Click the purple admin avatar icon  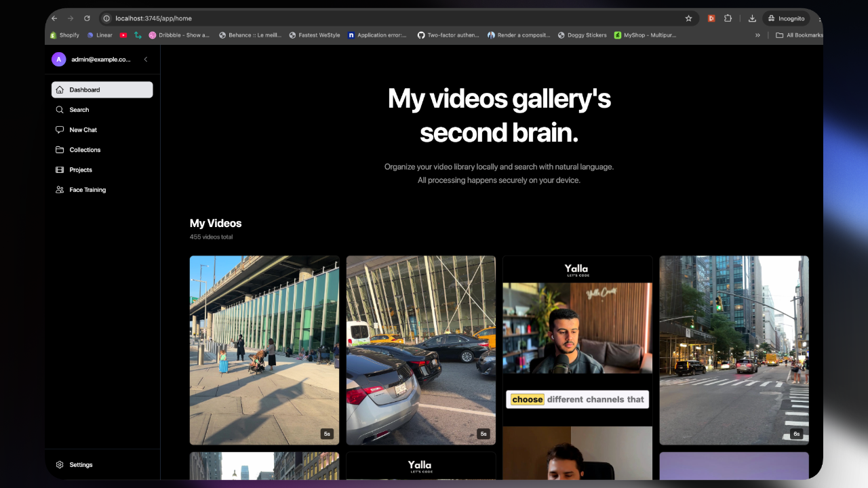[58, 59]
